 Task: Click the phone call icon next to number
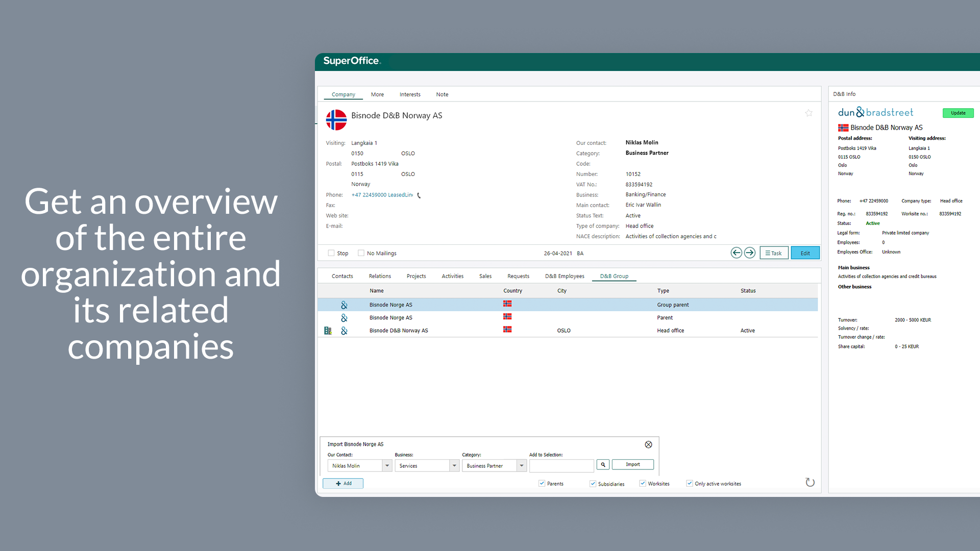(419, 195)
